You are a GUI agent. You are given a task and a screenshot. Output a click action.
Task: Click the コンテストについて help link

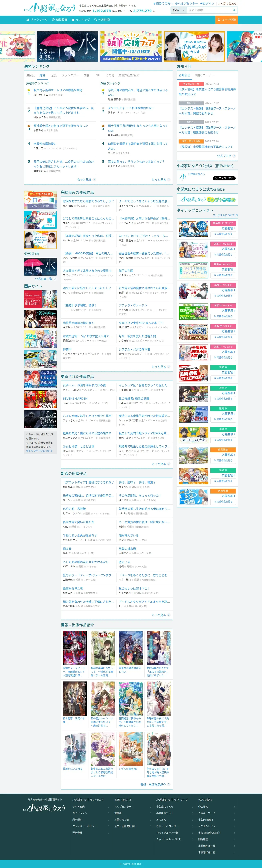(225, 215)
